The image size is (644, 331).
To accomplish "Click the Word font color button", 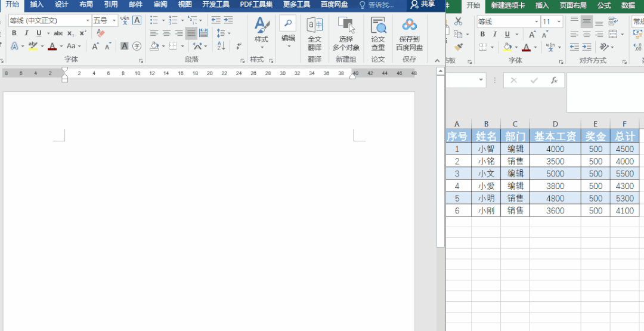I will 52,47.
